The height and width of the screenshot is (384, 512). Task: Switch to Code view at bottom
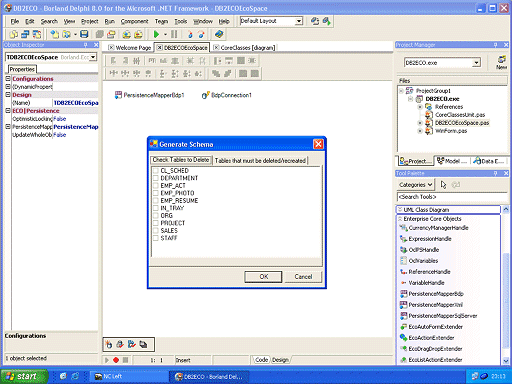click(261, 360)
